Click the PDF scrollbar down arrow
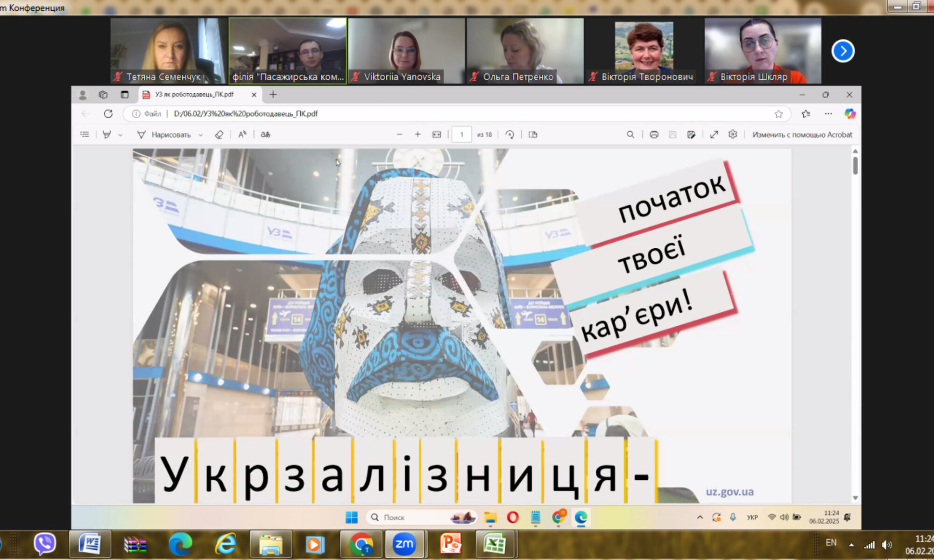 (855, 498)
